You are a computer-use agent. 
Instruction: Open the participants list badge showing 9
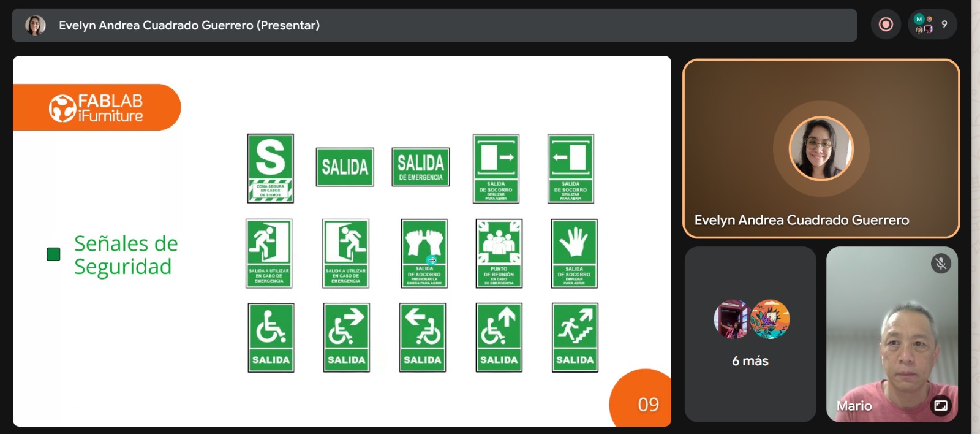pyautogui.click(x=932, y=25)
